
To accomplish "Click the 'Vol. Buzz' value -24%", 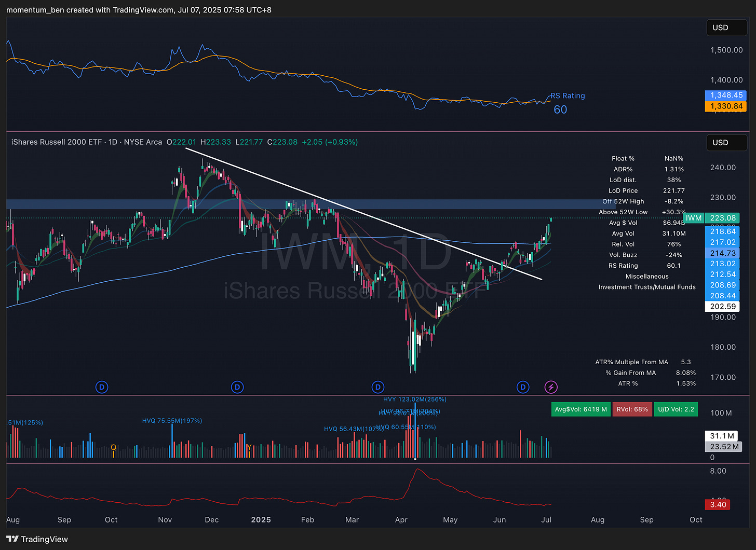I will [674, 255].
